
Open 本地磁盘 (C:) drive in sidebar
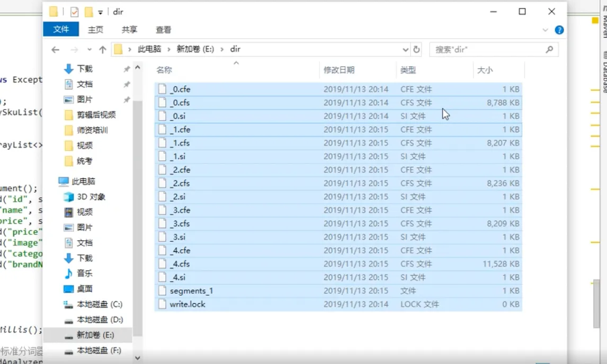coord(100,304)
